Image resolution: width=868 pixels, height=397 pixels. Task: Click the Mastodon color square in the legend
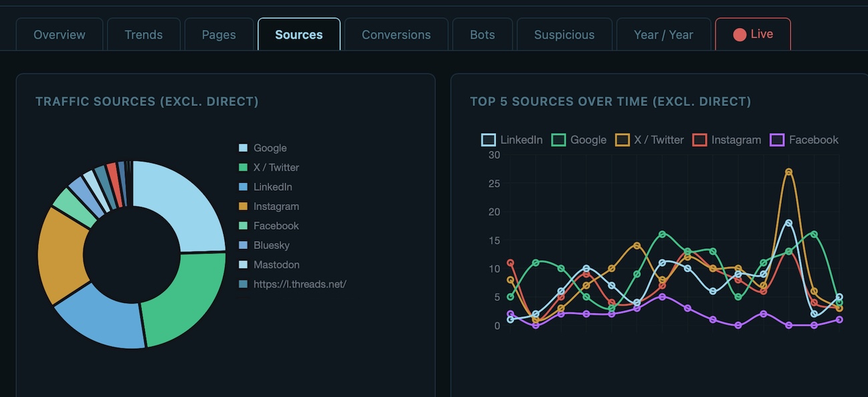[242, 264]
